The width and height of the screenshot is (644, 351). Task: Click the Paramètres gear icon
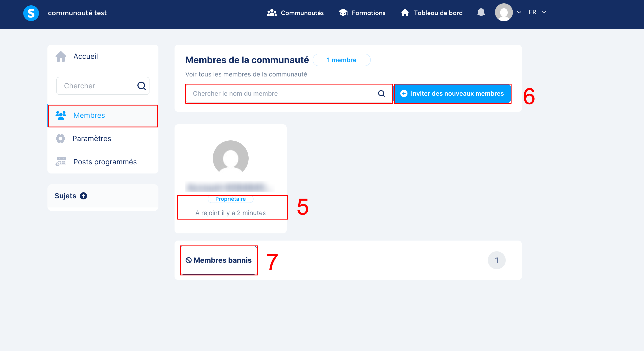click(x=60, y=138)
